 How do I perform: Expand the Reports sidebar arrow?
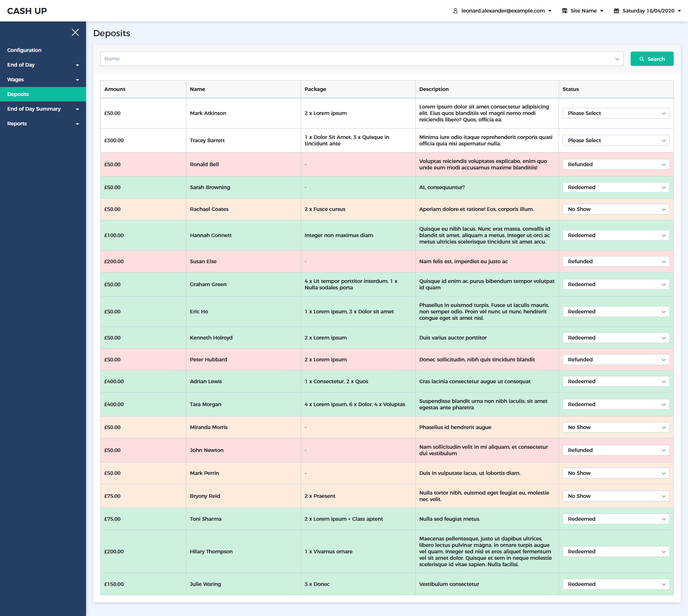tap(77, 124)
